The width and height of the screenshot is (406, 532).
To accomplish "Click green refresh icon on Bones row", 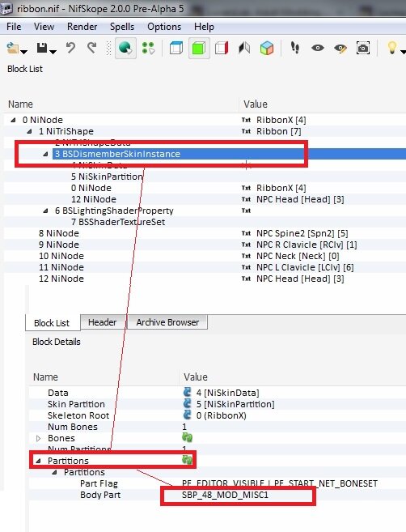I will [x=187, y=438].
